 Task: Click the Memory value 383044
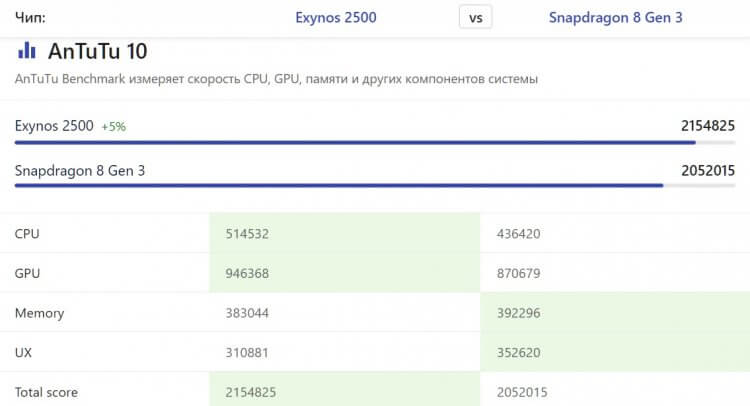(x=247, y=313)
